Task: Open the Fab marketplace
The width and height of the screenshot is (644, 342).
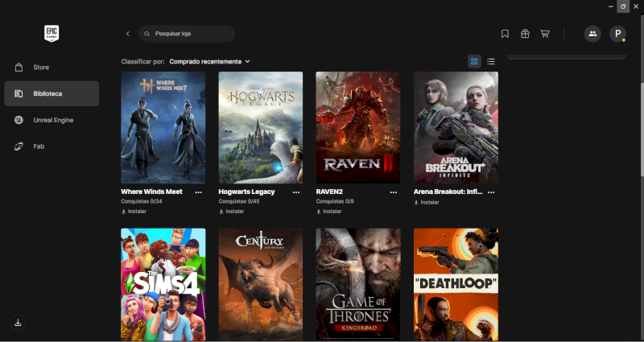Action: coord(52,146)
